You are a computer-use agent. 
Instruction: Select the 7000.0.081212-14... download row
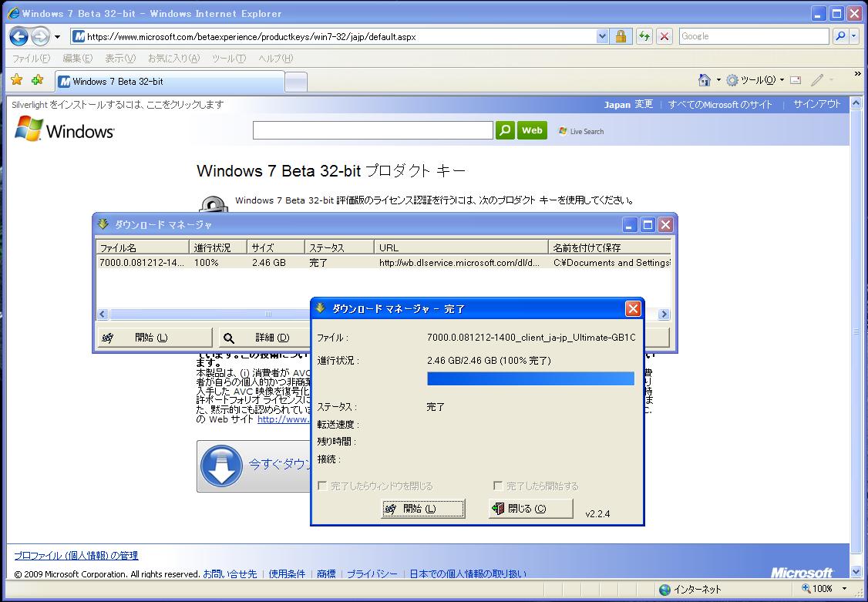coord(383,263)
